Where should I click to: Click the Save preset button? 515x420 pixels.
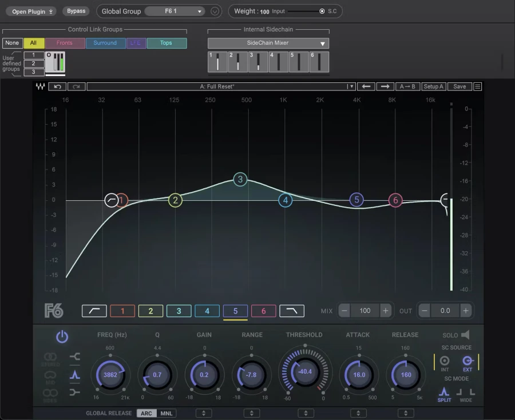click(459, 87)
